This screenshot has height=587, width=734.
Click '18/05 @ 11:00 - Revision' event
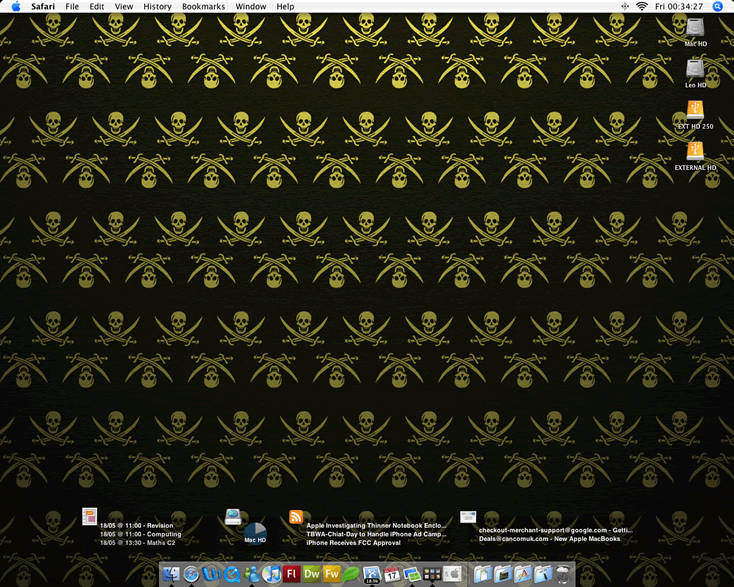136,526
